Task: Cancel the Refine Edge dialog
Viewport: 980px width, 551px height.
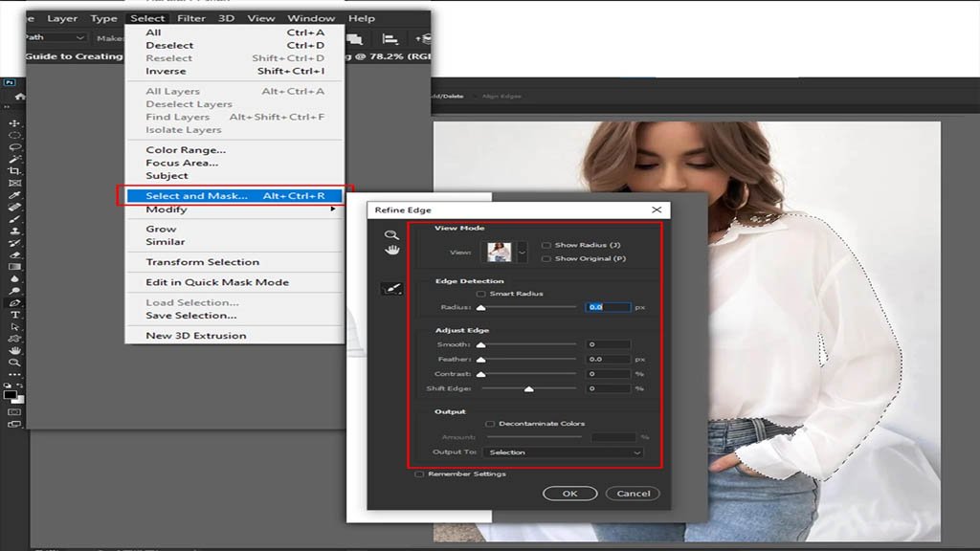Action: [x=633, y=494]
